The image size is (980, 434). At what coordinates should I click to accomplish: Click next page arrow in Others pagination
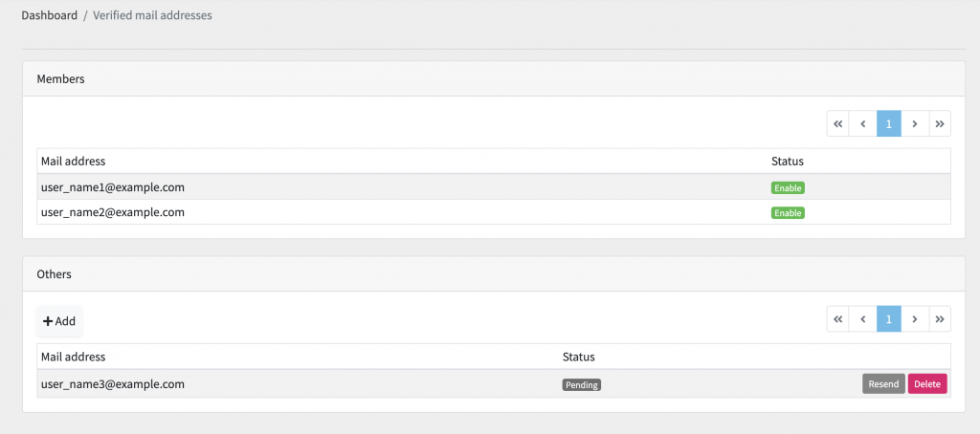pyautogui.click(x=914, y=318)
